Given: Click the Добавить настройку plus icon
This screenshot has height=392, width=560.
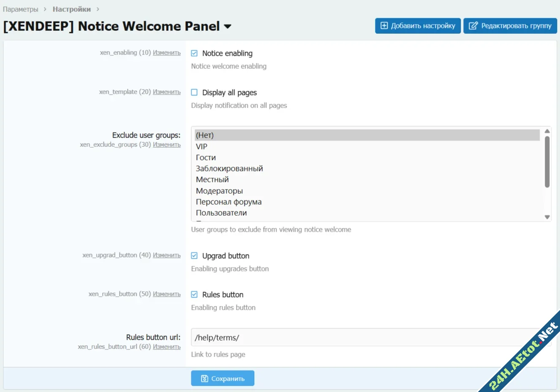Looking at the screenshot, I should point(384,26).
